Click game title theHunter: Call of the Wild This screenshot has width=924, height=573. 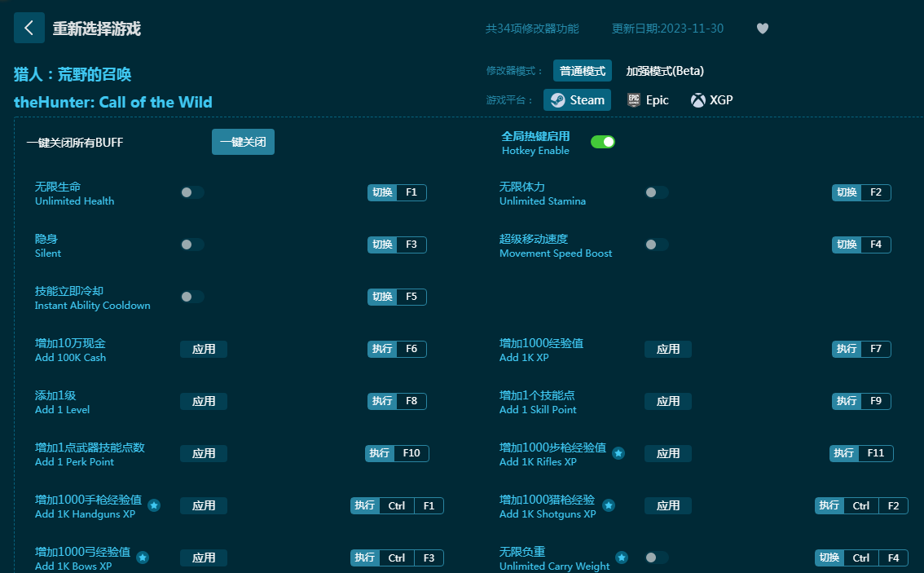pos(113,102)
